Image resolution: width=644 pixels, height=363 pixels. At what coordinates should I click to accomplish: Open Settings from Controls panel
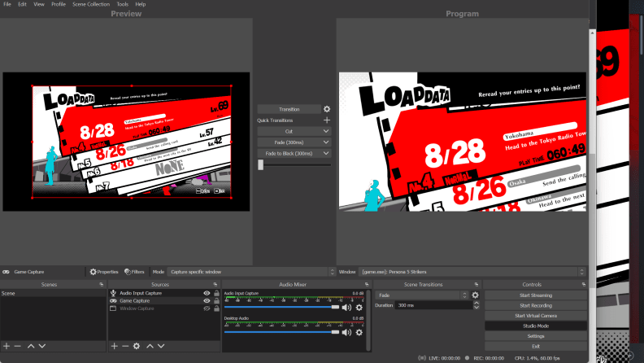pos(536,336)
